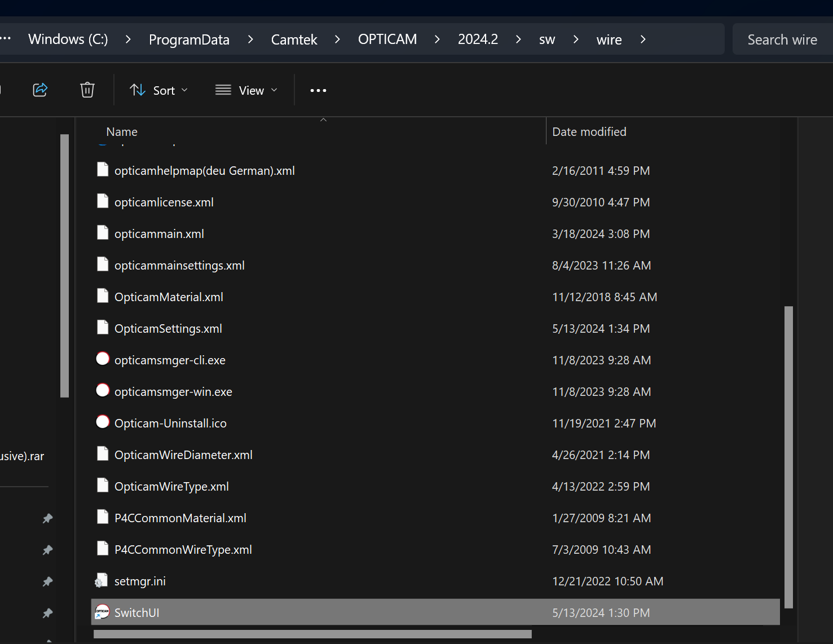833x644 pixels.
Task: Expand chevron after OPTICAM breadcrumb
Action: click(437, 39)
